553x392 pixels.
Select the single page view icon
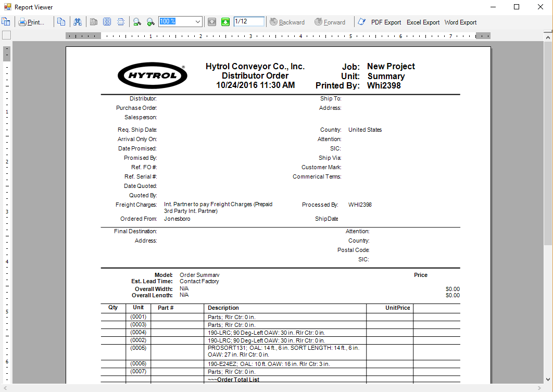pos(93,22)
